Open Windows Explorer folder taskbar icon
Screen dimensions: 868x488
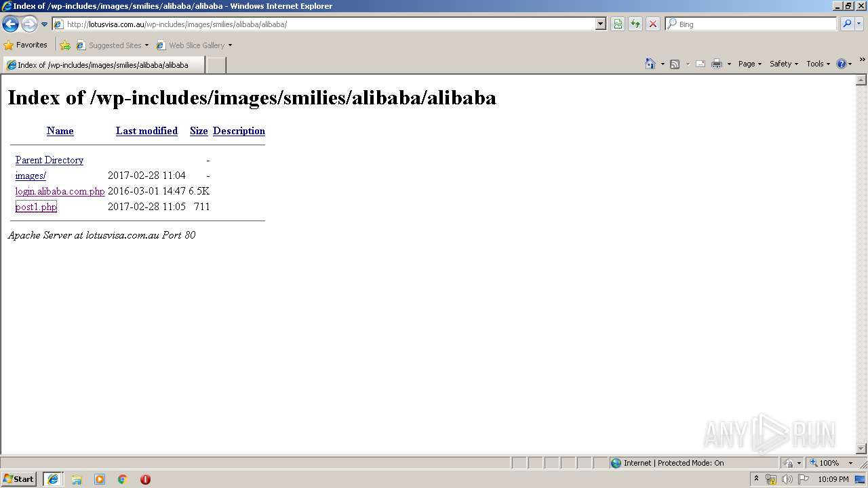point(77,479)
